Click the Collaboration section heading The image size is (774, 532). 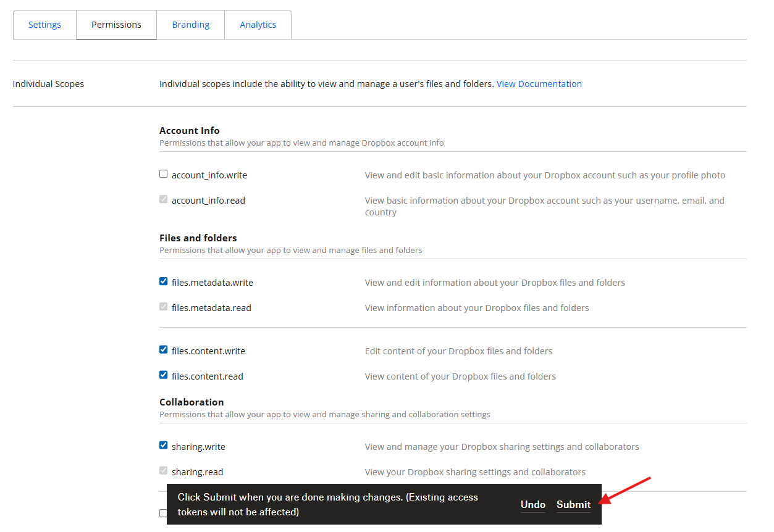point(191,402)
